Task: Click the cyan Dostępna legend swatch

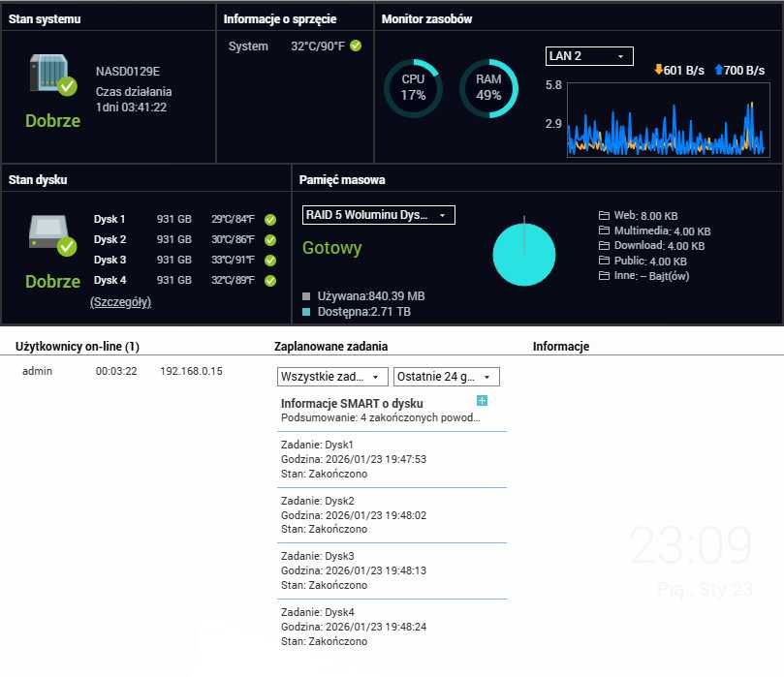Action: point(306,312)
